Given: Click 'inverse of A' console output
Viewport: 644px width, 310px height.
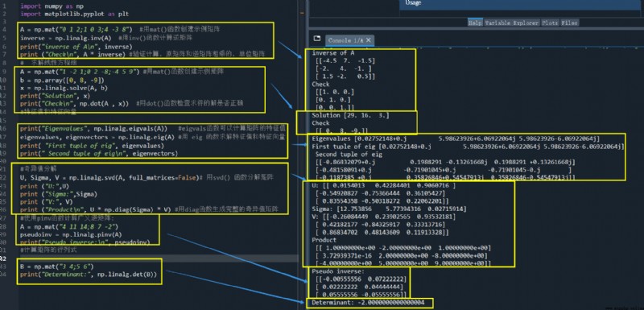Looking at the screenshot, I should tap(333, 53).
